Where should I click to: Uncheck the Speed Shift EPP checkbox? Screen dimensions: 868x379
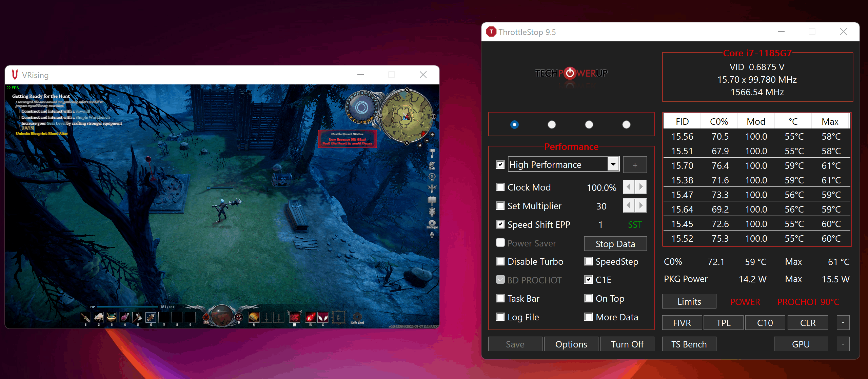pyautogui.click(x=500, y=224)
